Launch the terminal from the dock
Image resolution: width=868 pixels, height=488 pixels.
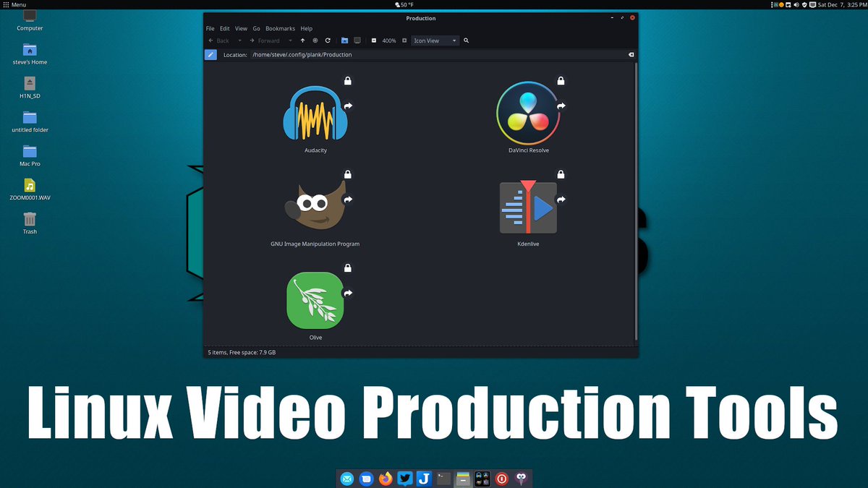[443, 479]
